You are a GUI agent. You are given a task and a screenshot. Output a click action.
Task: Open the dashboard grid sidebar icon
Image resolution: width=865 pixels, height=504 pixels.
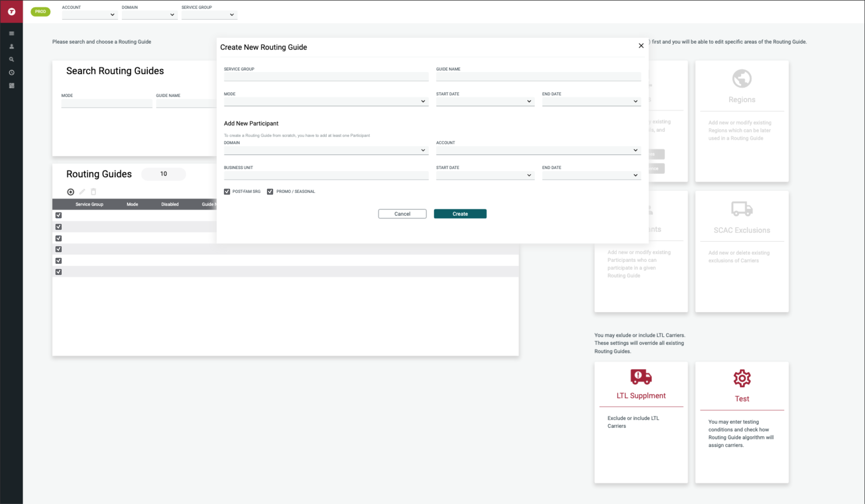[12, 85]
